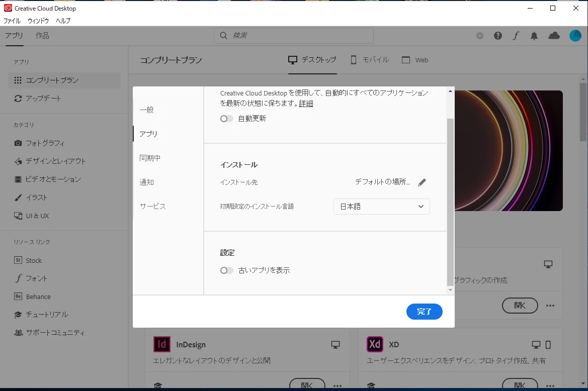Click the XD app icon
The width and height of the screenshot is (588, 391).
tap(375, 344)
